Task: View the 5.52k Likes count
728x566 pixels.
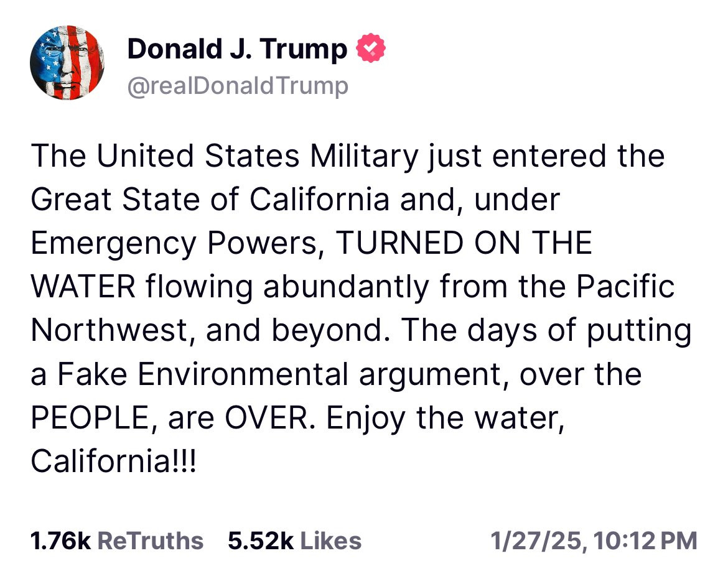Action: [261, 540]
